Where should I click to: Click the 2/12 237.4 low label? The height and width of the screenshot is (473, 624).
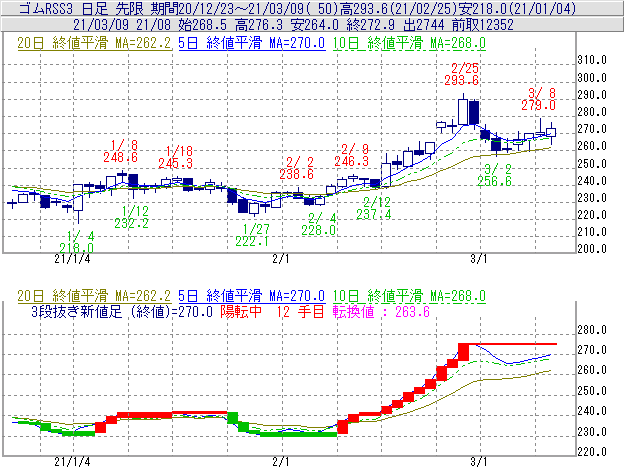pyautogui.click(x=374, y=208)
